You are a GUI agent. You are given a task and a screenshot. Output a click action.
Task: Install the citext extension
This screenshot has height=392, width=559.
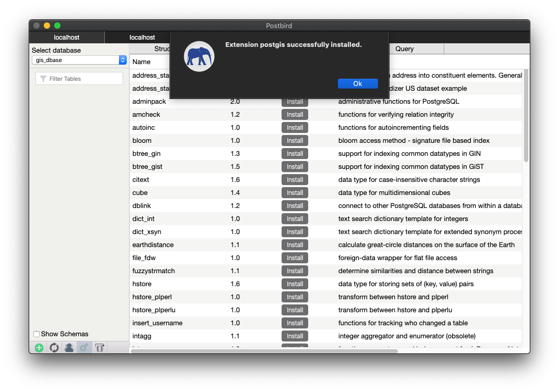(295, 180)
